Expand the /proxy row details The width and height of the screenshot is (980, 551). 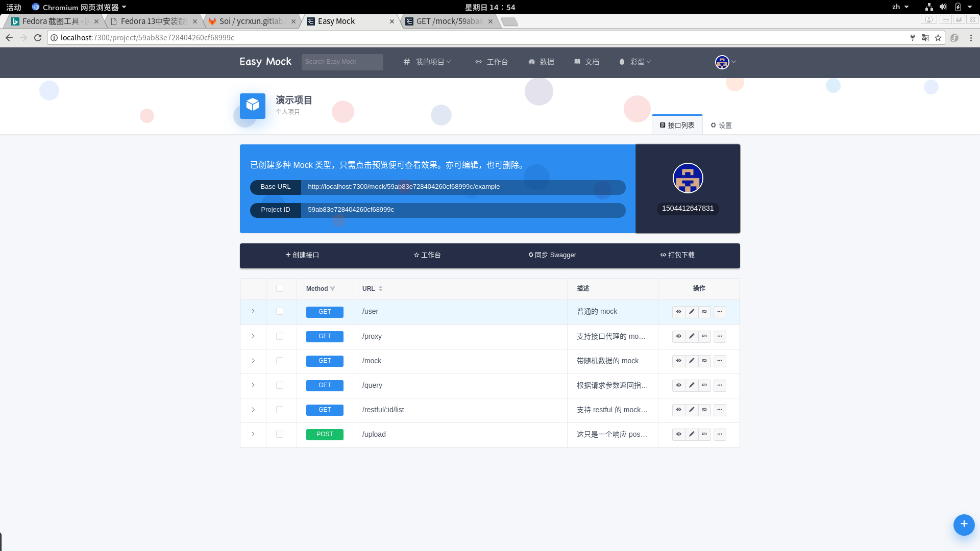tap(253, 336)
